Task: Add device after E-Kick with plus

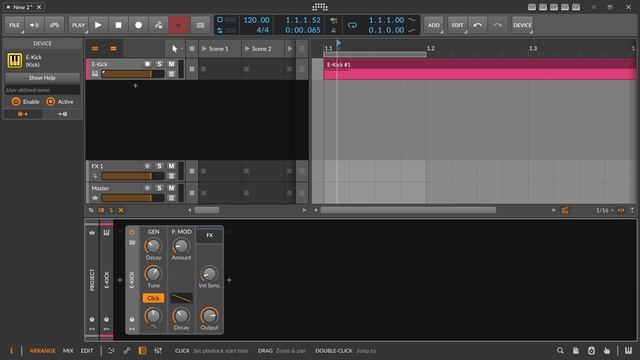Action: coord(229,280)
